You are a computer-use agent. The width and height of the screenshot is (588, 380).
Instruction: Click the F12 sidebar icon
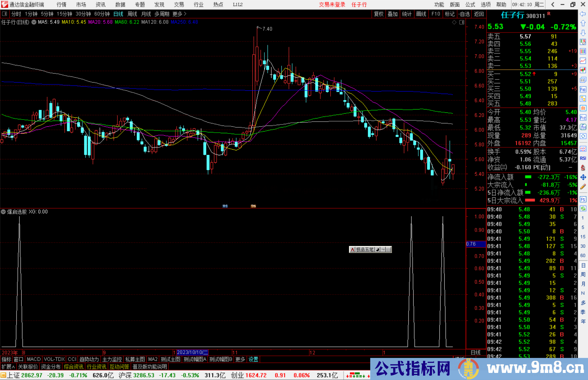point(583,118)
